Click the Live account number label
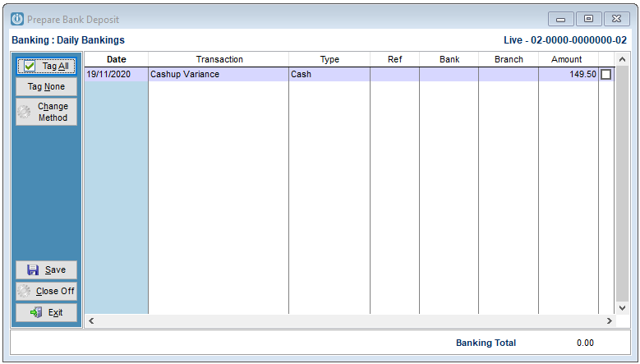This screenshot has width=640, height=364. pyautogui.click(x=565, y=40)
